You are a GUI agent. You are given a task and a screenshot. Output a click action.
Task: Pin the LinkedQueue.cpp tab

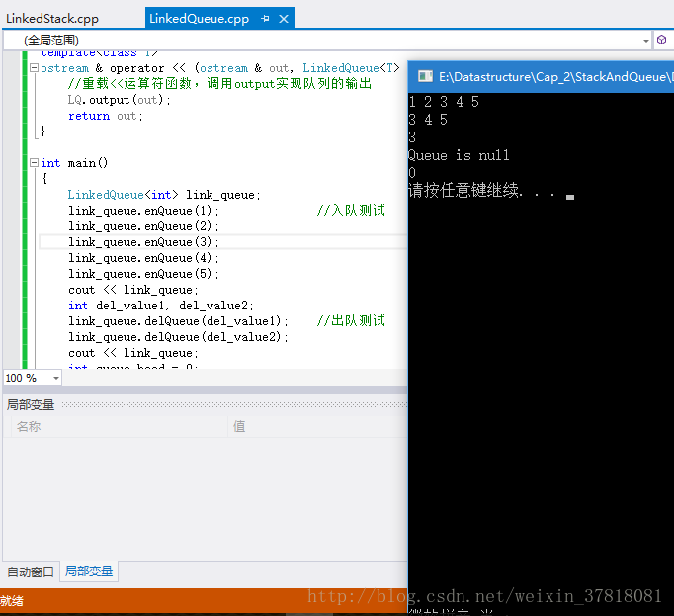point(265,19)
